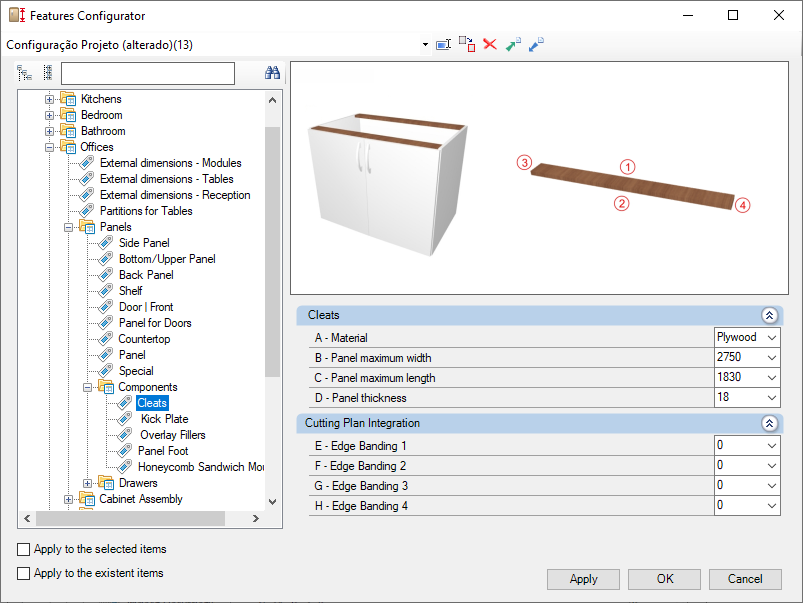Select External dimensions - Tables item
This screenshot has height=613, width=812.
click(166, 179)
